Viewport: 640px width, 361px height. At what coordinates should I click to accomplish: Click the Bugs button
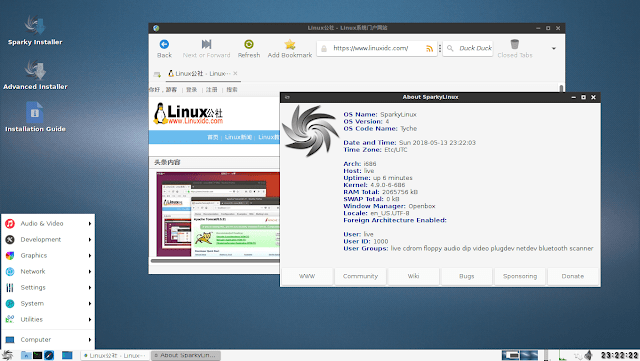tap(467, 276)
